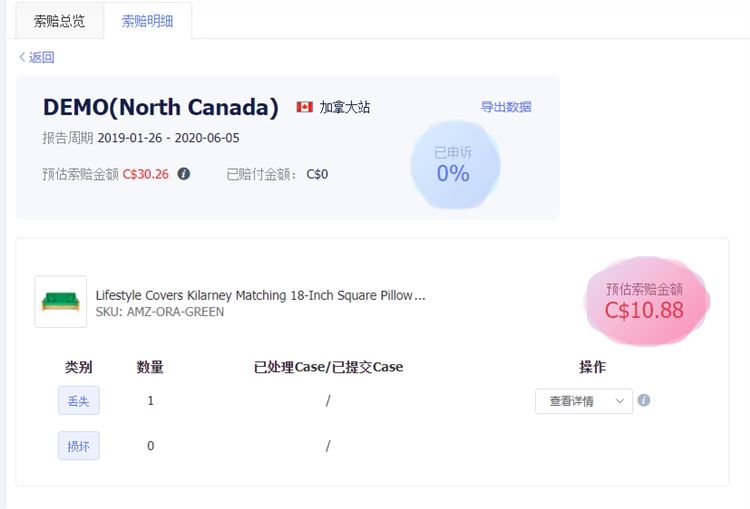This screenshot has height=509, width=750.
Task: Click the info icon beside C$30.26
Action: [x=184, y=174]
